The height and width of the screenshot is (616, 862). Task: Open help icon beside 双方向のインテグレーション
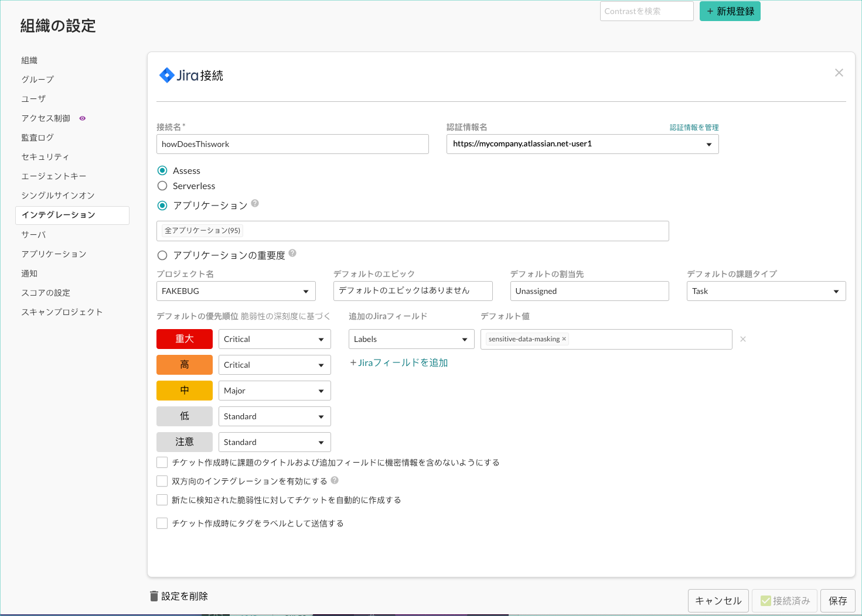coord(335,480)
